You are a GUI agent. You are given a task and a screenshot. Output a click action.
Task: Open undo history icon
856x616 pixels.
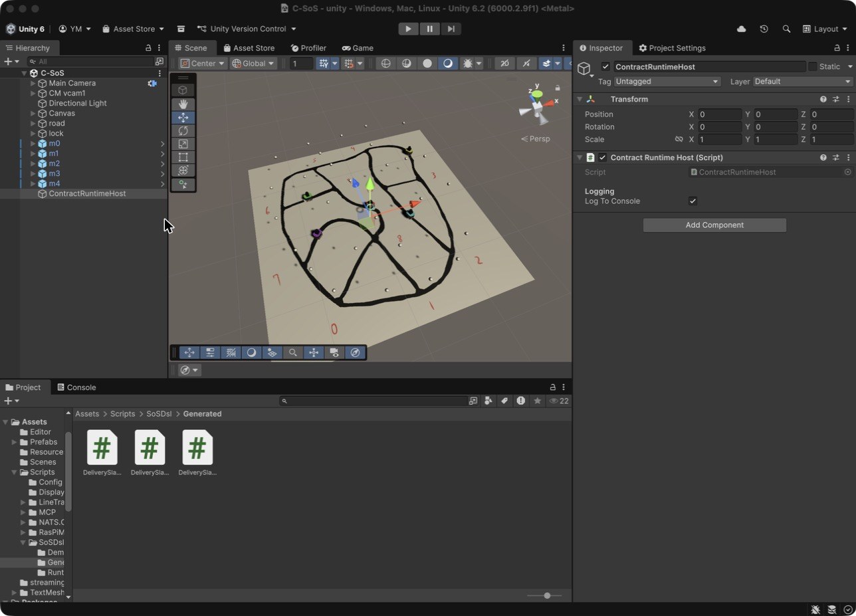coord(764,29)
